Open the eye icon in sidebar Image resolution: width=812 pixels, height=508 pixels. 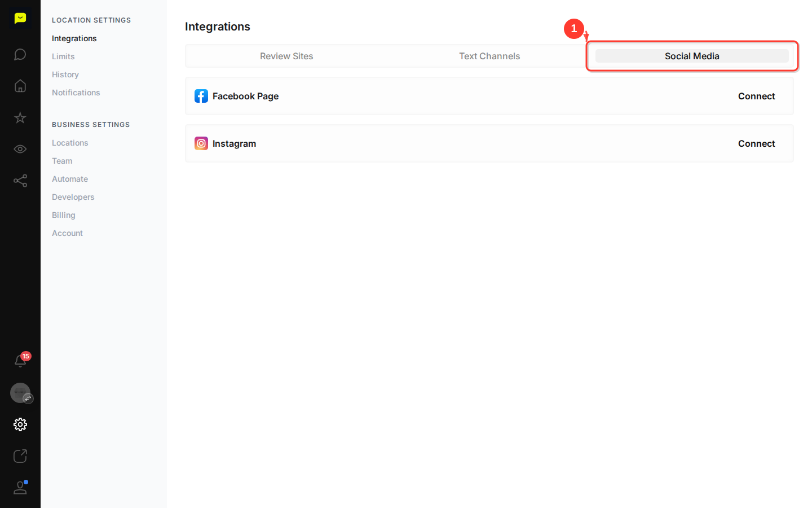coord(20,149)
